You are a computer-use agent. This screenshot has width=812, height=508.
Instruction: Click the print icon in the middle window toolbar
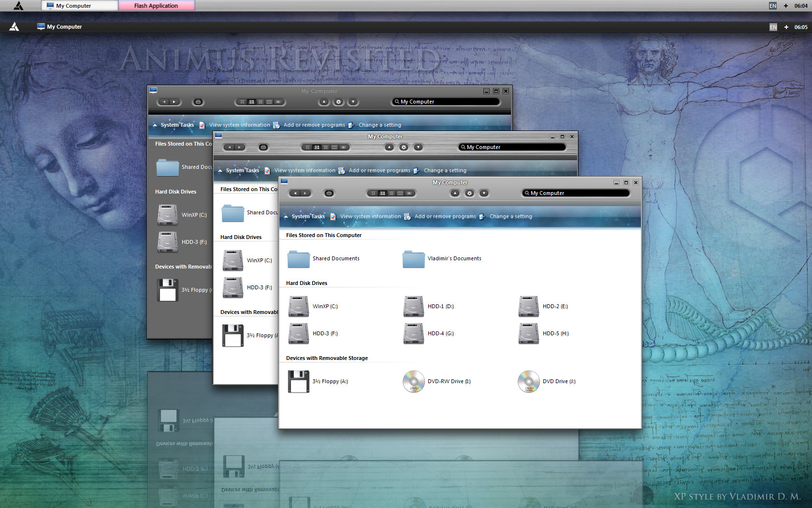coord(263,147)
